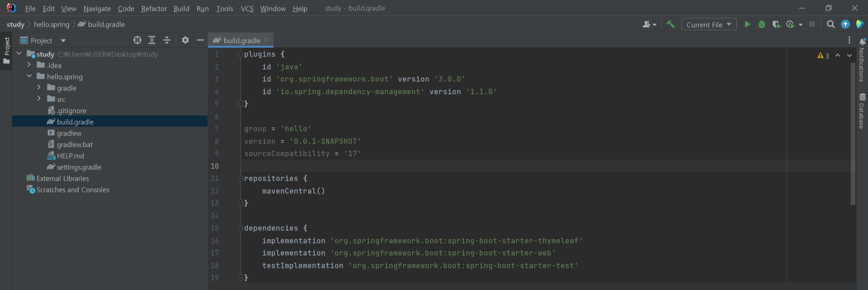Click the build.gradle breadcrumb
This screenshot has height=290, width=868.
tap(101, 24)
